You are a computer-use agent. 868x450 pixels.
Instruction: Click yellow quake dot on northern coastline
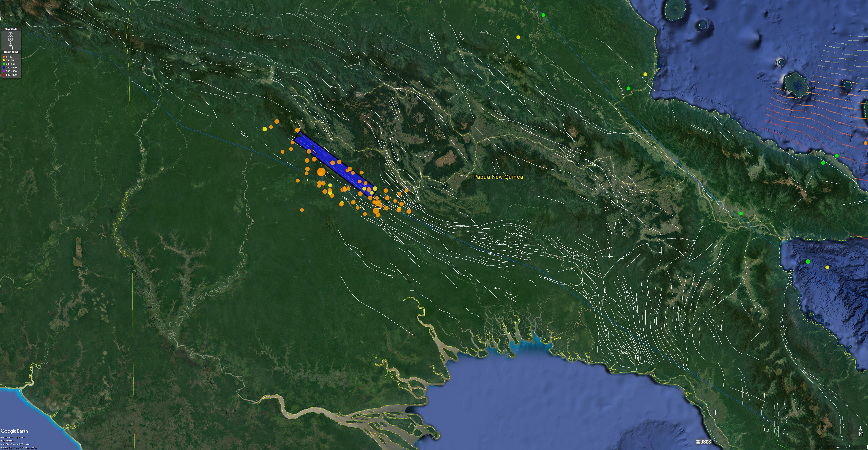pyautogui.click(x=645, y=74)
